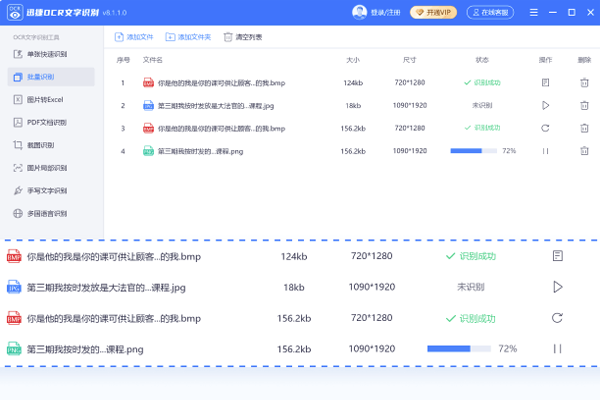Delete file number 2 using trash icon
This screenshot has height=400, width=600.
(584, 105)
